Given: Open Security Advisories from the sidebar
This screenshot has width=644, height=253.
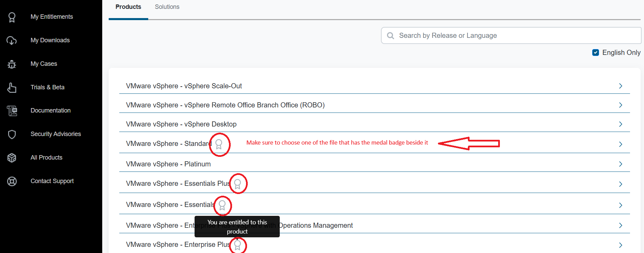Looking at the screenshot, I should tap(56, 134).
